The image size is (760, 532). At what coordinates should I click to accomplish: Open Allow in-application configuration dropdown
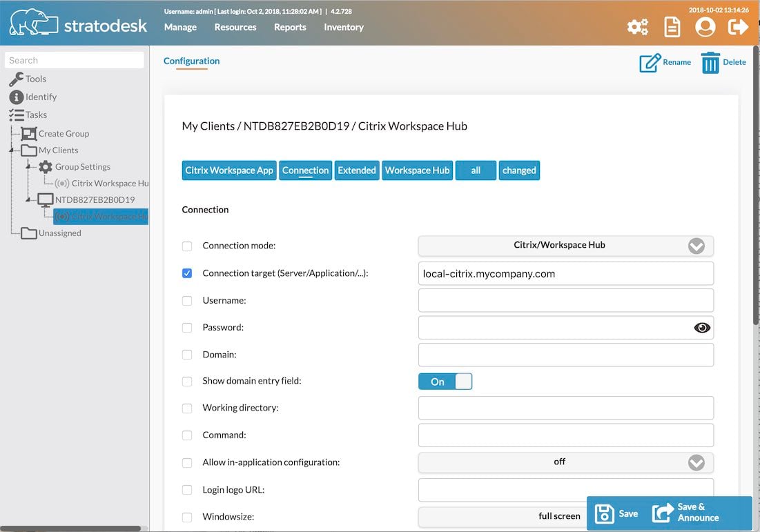coord(565,463)
